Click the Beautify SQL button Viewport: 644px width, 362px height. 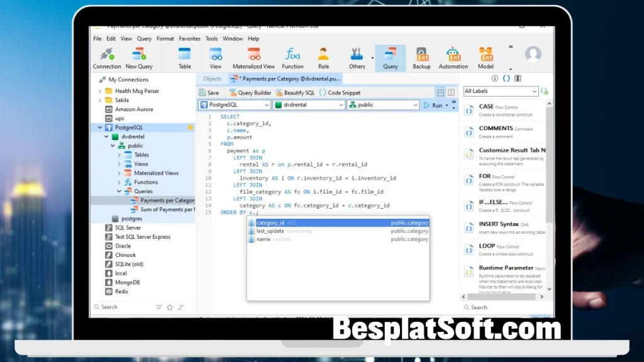coord(295,92)
